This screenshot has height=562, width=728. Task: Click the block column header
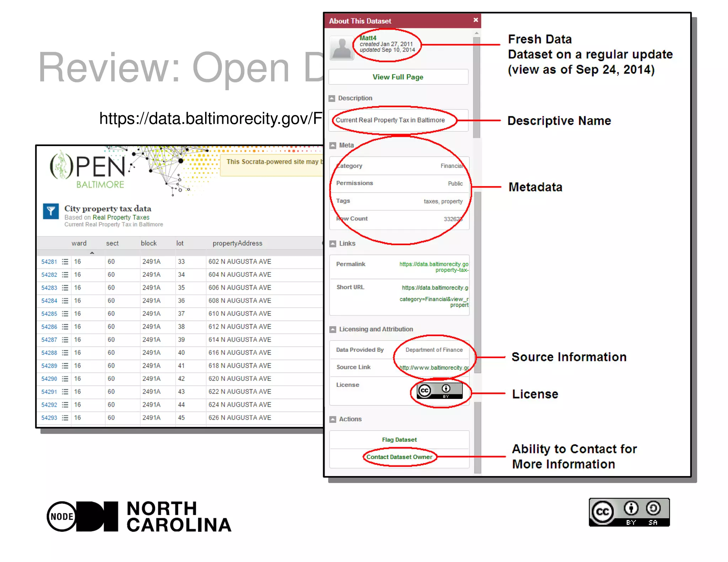(149, 243)
